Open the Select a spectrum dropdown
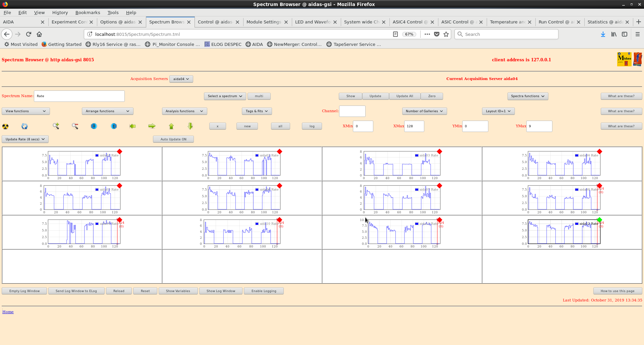The image size is (644, 345). pos(225,96)
